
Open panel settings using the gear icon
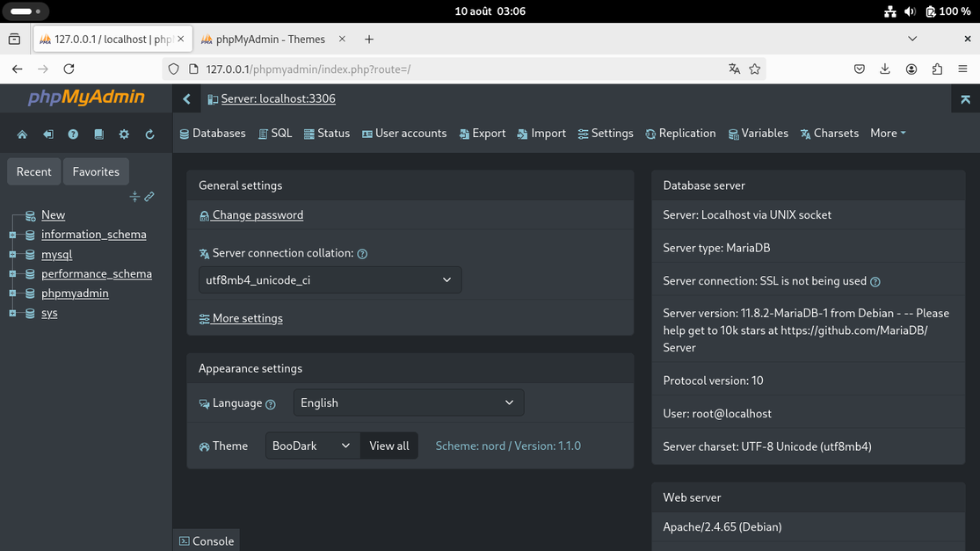tap(124, 135)
